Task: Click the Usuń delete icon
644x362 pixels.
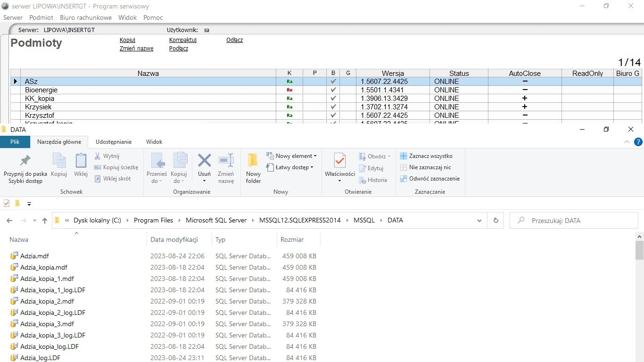Action: pos(204,161)
